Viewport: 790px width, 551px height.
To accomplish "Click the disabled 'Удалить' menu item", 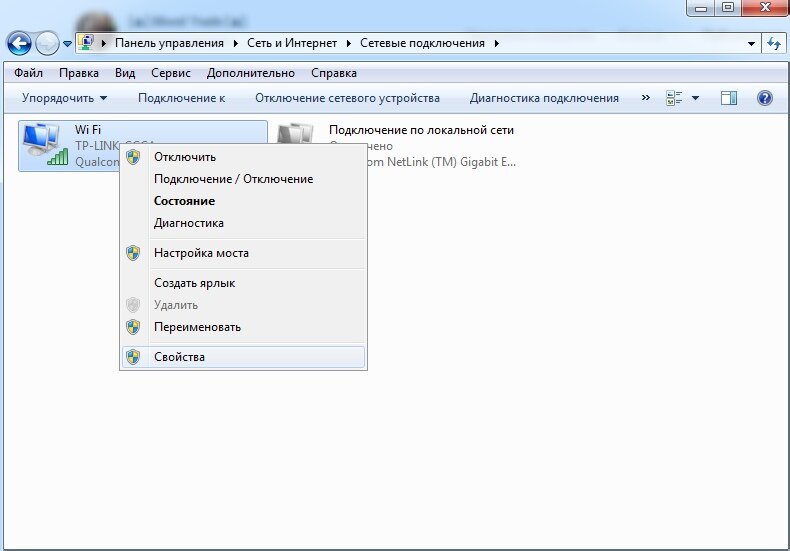I will (243, 305).
